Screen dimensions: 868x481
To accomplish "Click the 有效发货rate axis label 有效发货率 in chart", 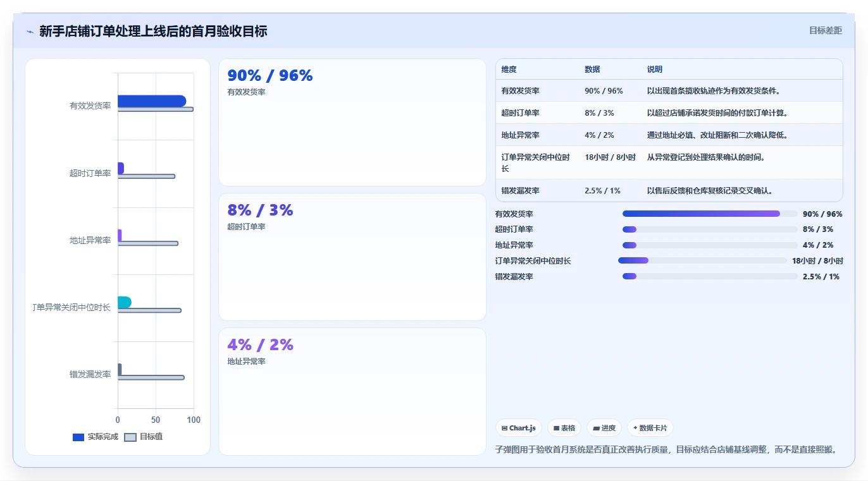I will click(x=90, y=106).
